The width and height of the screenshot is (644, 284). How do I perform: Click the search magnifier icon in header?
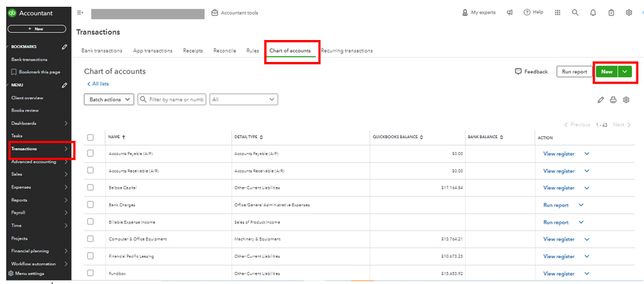(575, 13)
